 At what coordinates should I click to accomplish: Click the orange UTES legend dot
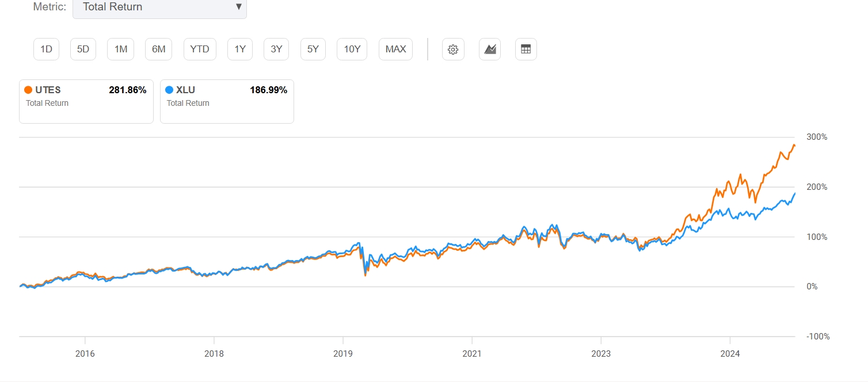pyautogui.click(x=28, y=90)
